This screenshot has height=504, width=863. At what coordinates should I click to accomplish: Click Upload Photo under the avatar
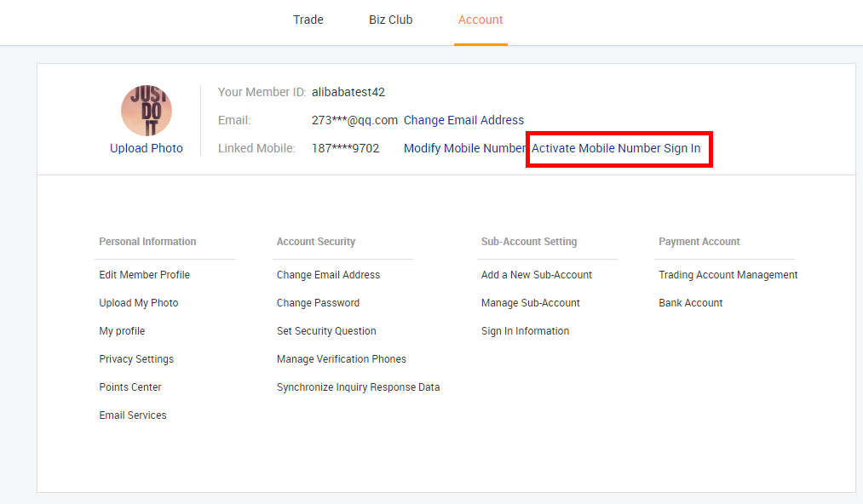tap(147, 148)
